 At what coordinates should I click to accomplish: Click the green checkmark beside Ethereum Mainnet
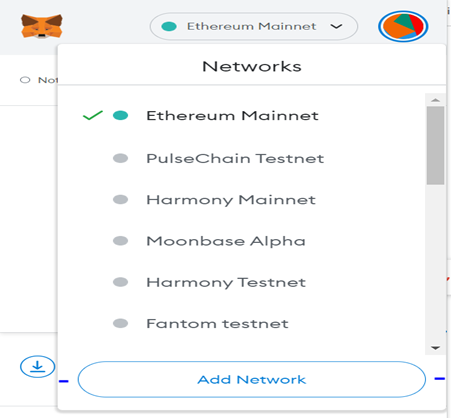point(93,115)
